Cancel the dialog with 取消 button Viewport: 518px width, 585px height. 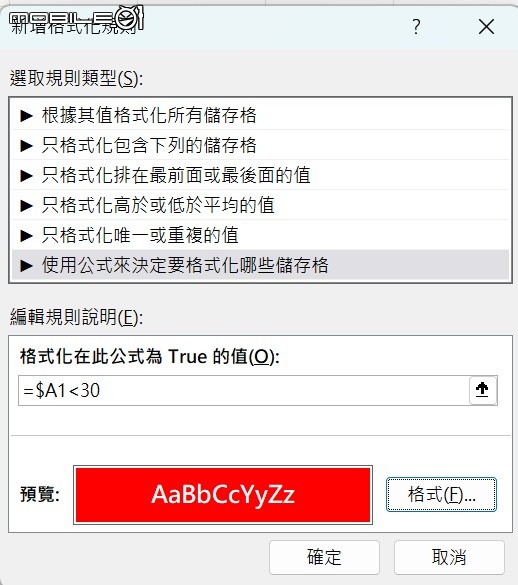click(449, 557)
